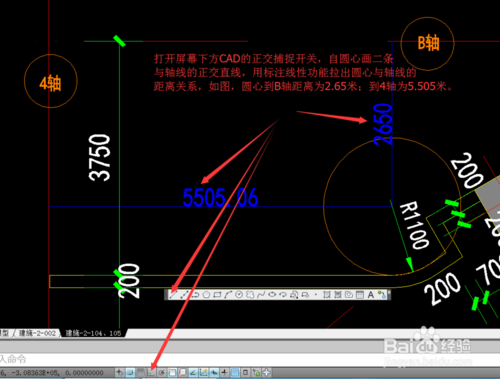Viewport: 500px width, 379px height.
Task: Select the Revision Cloud tool
Action: point(250,294)
